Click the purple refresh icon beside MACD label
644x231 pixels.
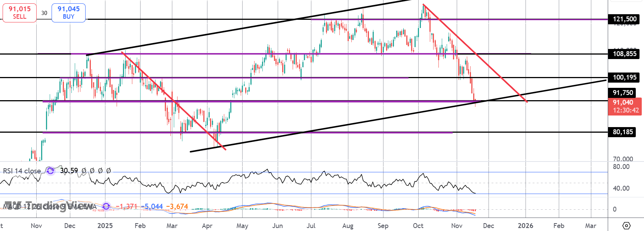pyautogui.click(x=106, y=206)
